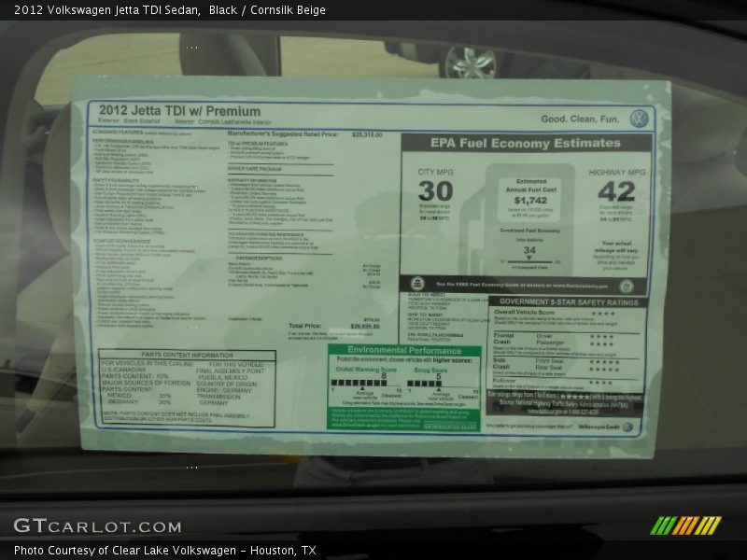Click the 'Driver Care Package' heading
Image resolution: width=747 pixels, height=560 pixels.
coord(254,169)
